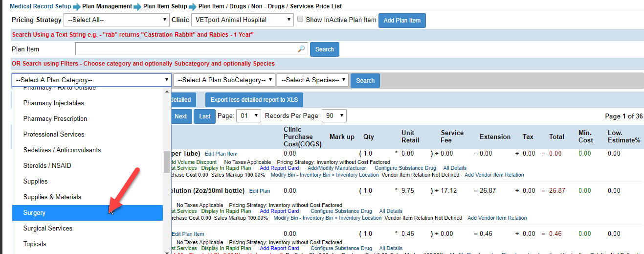Click Search button beside Plan Item field
Viewport: 644px width, 254px height.
pos(324,49)
